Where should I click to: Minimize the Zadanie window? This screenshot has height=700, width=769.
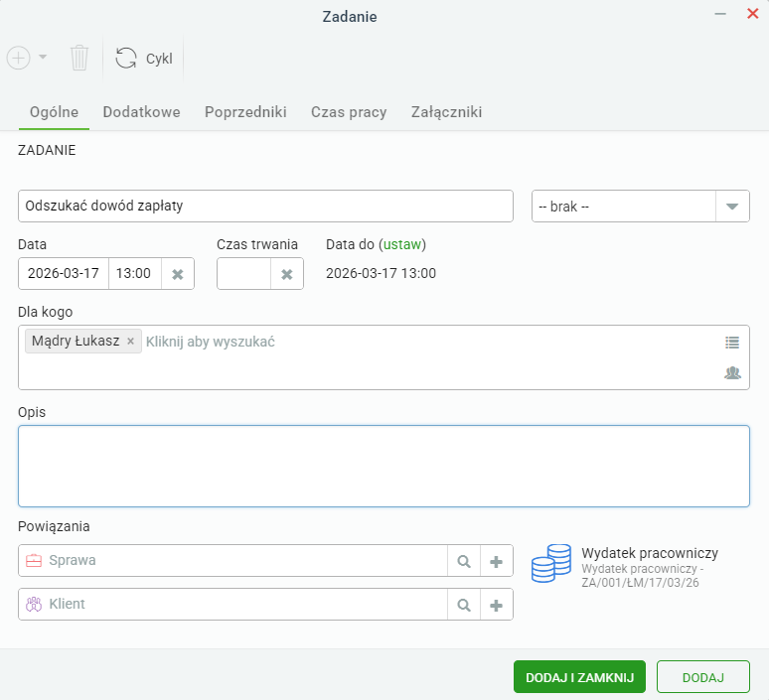coord(720,14)
